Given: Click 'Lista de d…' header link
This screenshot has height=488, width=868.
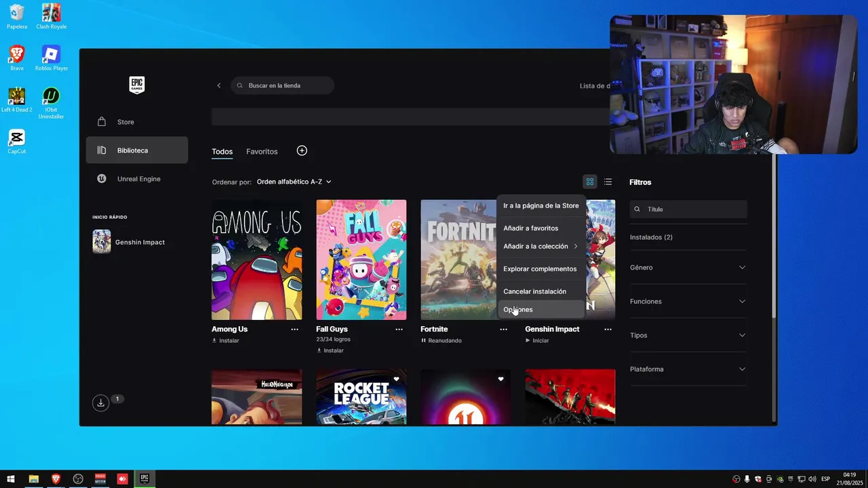Looking at the screenshot, I should 595,86.
